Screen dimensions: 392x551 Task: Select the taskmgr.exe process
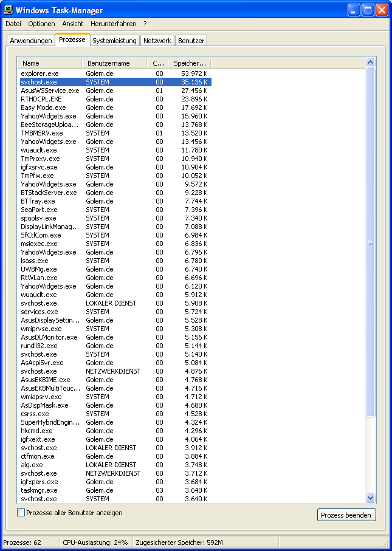tap(115, 490)
